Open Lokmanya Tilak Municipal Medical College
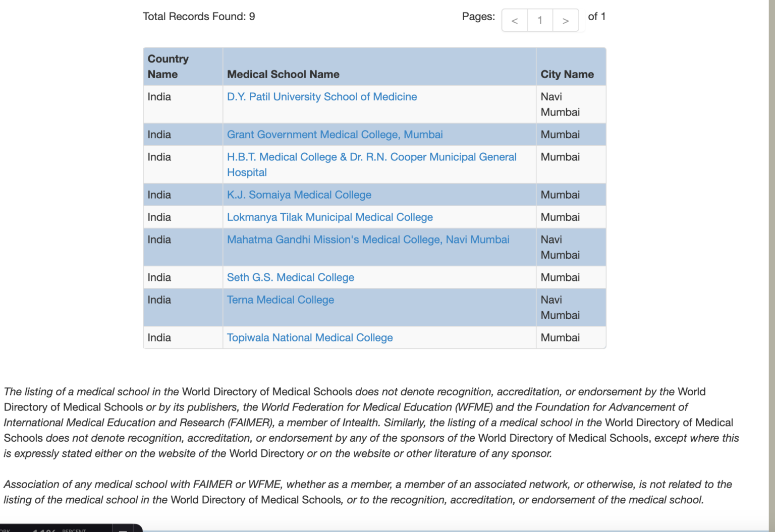 [329, 217]
